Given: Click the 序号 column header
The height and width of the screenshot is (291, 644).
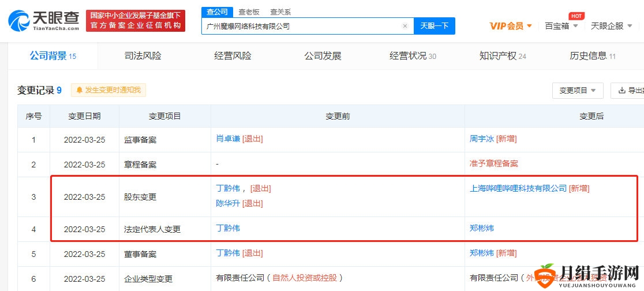Looking at the screenshot, I should click(x=33, y=116).
